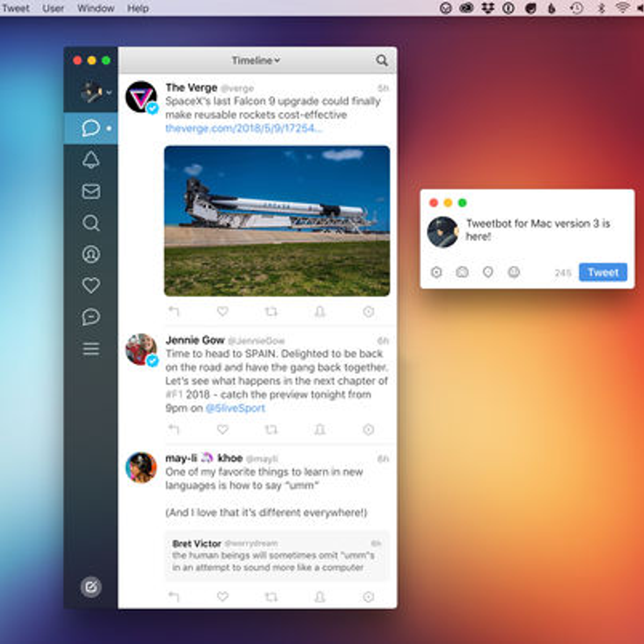
Task: Open the Mutes speech bubble tab
Action: [91, 317]
